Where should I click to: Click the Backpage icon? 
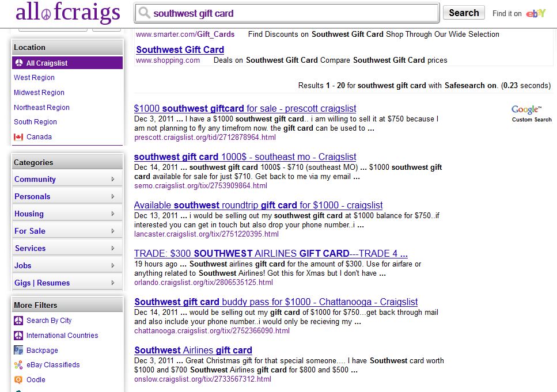pos(18,350)
